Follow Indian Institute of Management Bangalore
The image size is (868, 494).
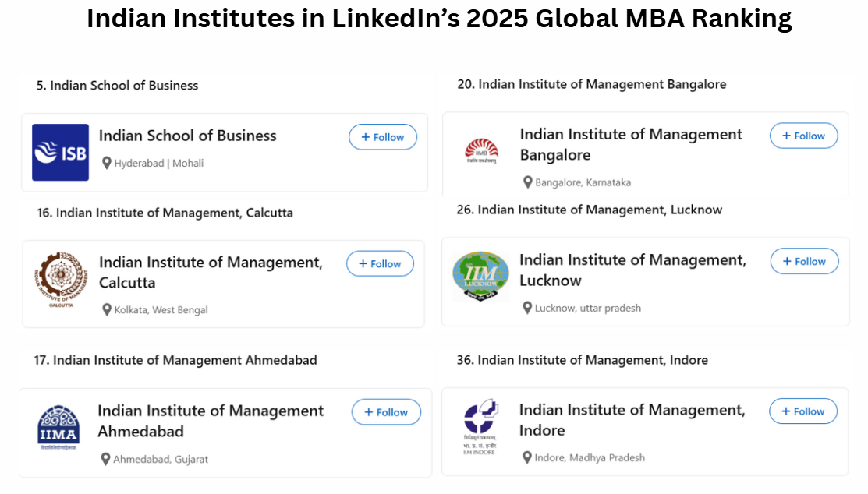click(x=803, y=136)
